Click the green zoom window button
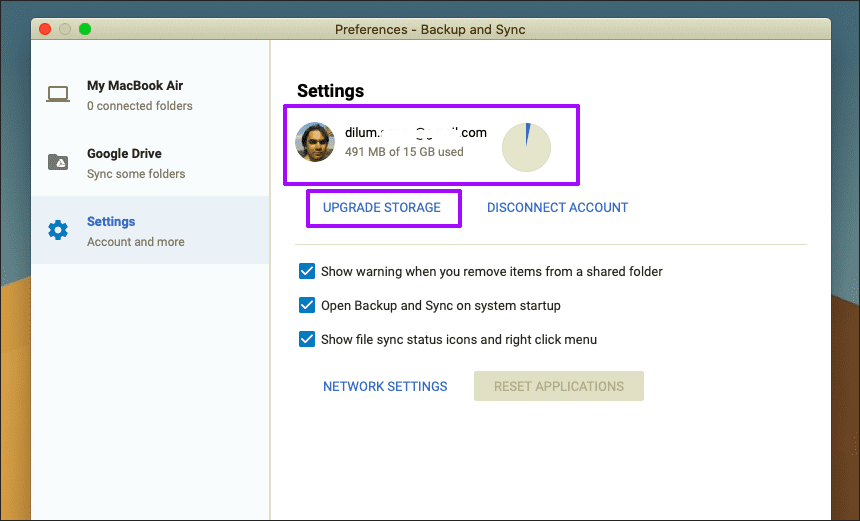Viewport: 860px width, 521px height. tap(85, 29)
